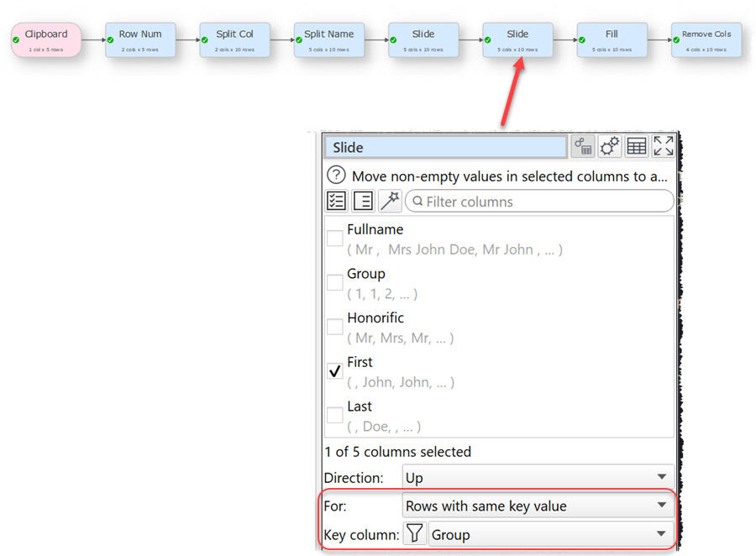This screenshot has width=756, height=556.
Task: Click the green status check on Split Col node
Action: click(205, 40)
